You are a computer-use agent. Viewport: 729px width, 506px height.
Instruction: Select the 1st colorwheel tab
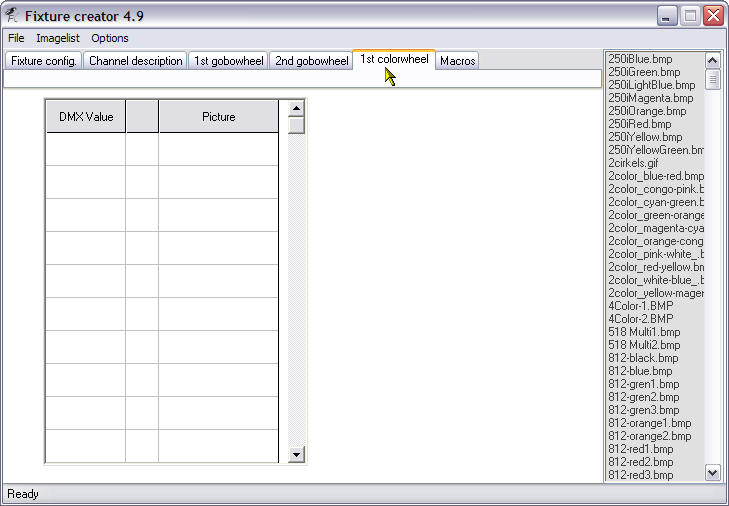pos(394,59)
